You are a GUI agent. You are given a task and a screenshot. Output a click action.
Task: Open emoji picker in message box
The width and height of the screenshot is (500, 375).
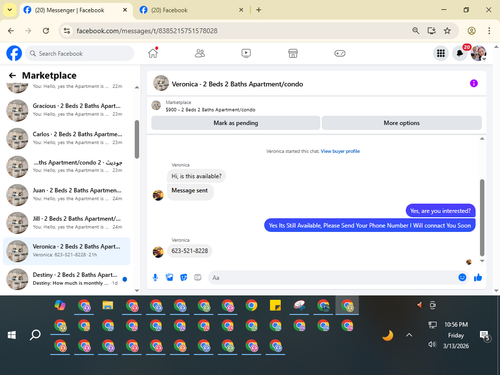coord(462,277)
